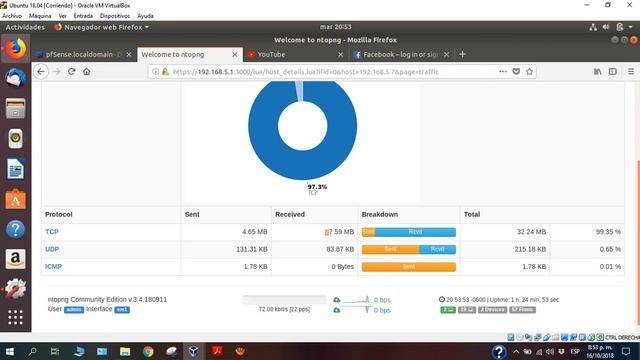
Task: Click the admin user badge
Action: click(x=74, y=310)
